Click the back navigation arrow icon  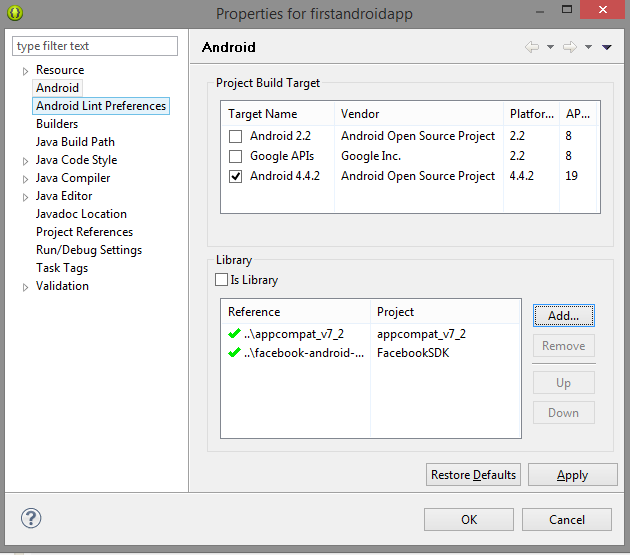click(x=532, y=47)
